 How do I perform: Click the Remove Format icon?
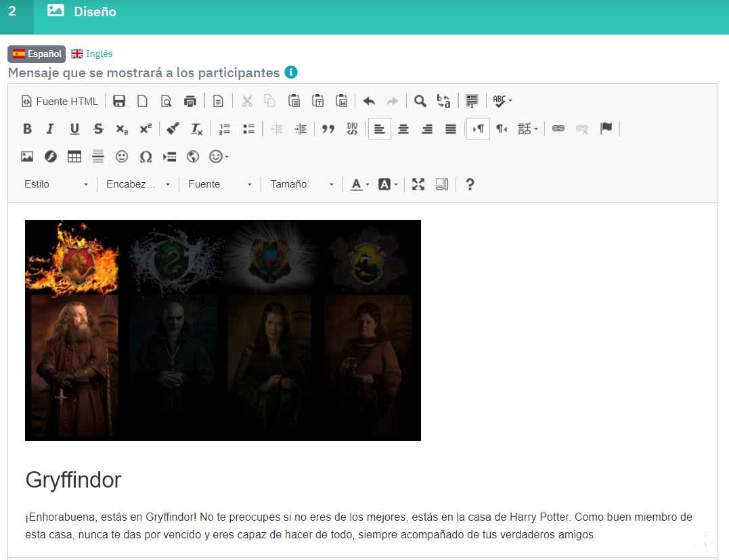click(x=197, y=129)
